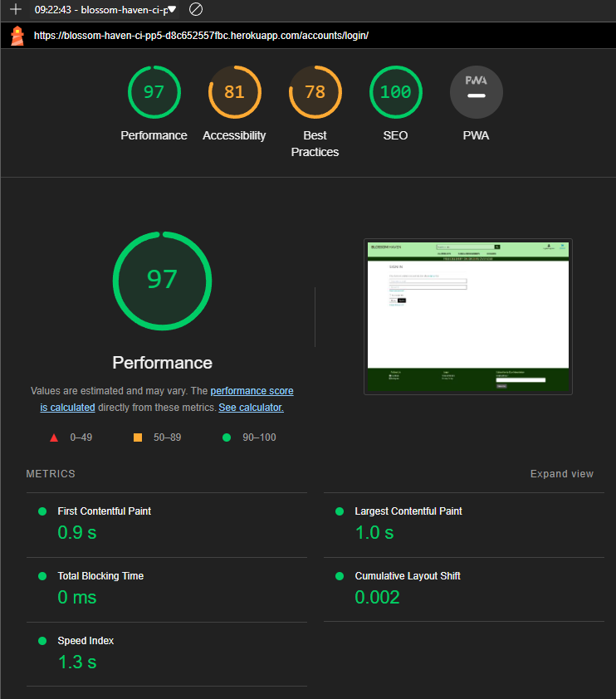Click the green dot beside First Contentful Paint
This screenshot has width=616, height=699.
tap(42, 511)
